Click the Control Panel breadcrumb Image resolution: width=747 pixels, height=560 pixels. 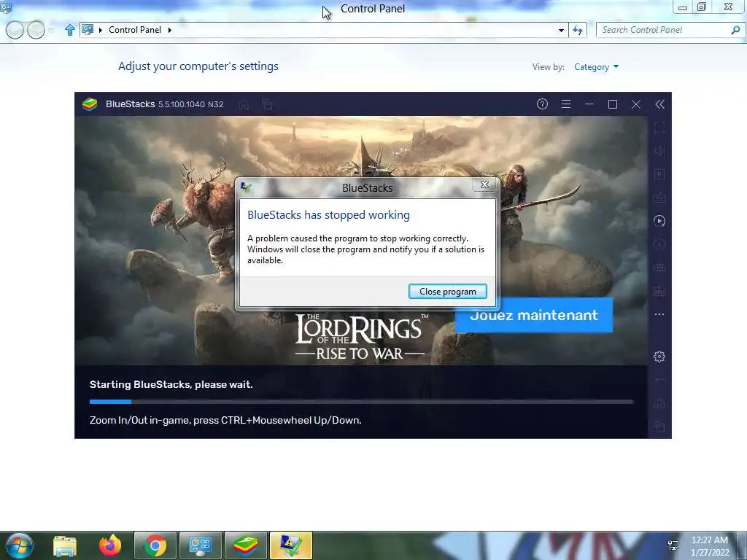[135, 30]
